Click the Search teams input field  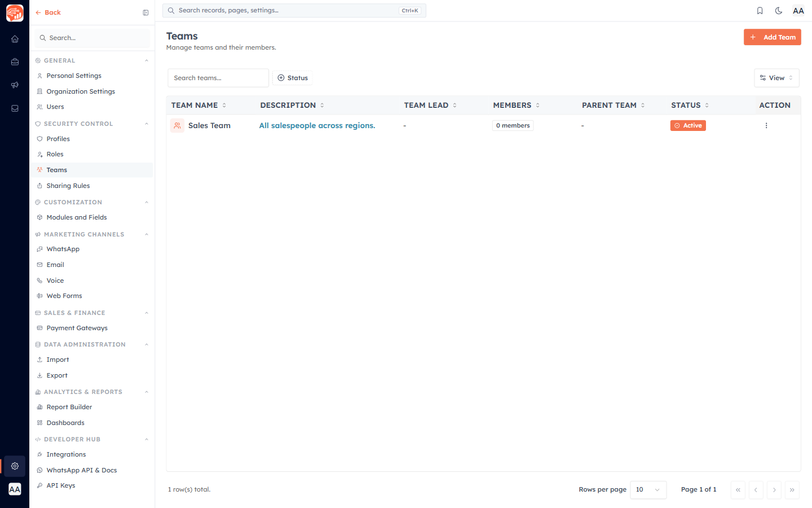(218, 78)
